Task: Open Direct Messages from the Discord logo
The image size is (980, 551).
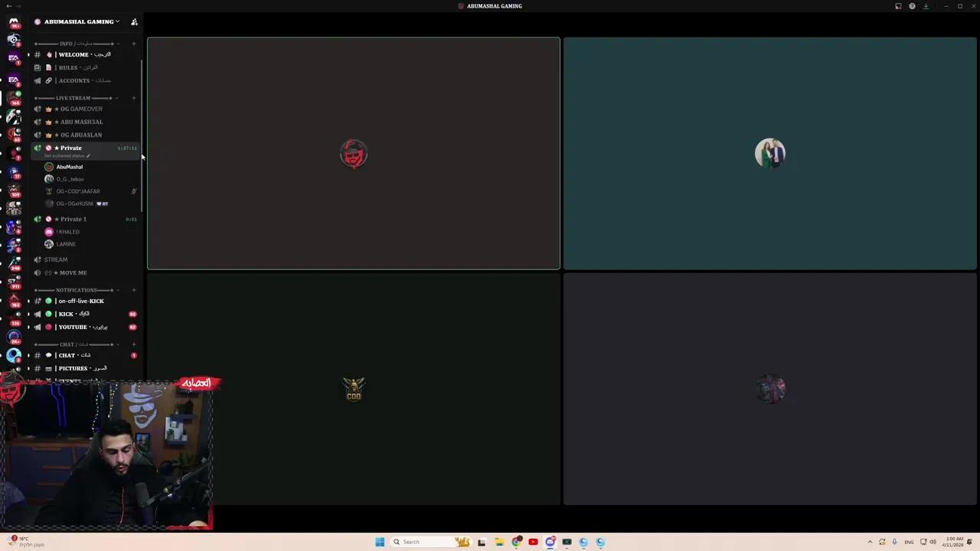Action: [x=14, y=21]
